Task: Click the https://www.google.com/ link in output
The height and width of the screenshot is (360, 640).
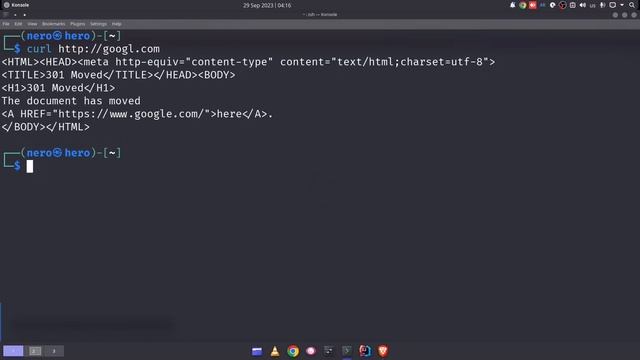Action: point(131,114)
